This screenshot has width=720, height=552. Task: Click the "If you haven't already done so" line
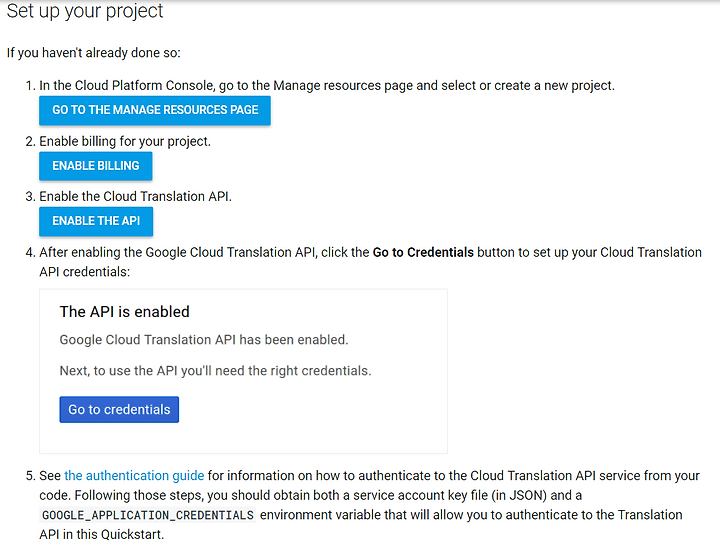(94, 53)
